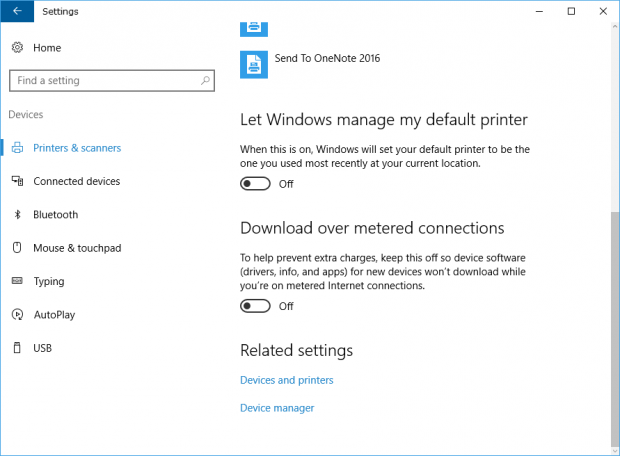Open the Devices and printers link
This screenshot has height=456, width=620.
(x=287, y=380)
